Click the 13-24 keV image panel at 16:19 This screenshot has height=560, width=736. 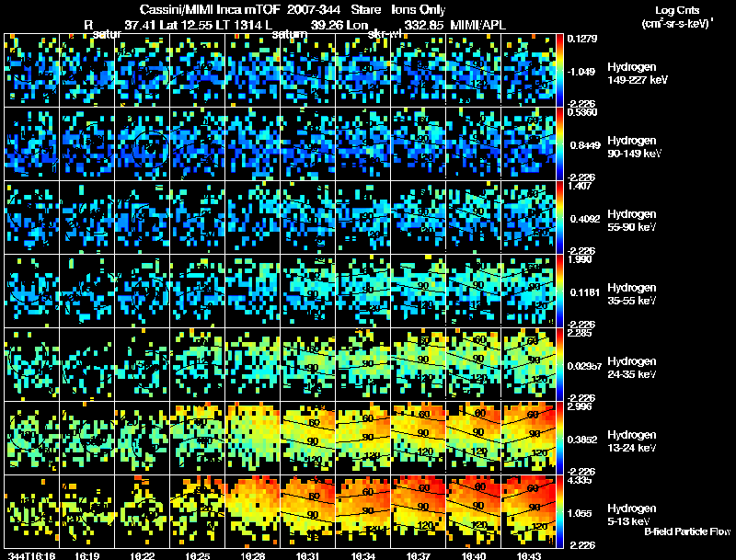pyautogui.click(x=86, y=438)
